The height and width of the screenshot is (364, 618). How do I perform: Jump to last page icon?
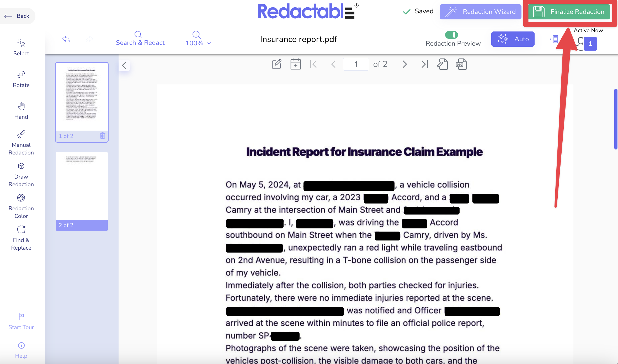tap(424, 64)
